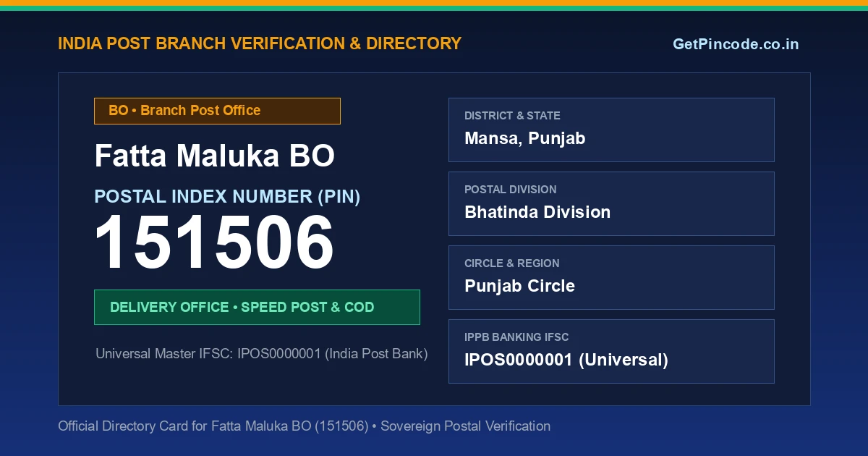This screenshot has width=868, height=456.
Task: Click the District & State label
Action: pos(512,116)
